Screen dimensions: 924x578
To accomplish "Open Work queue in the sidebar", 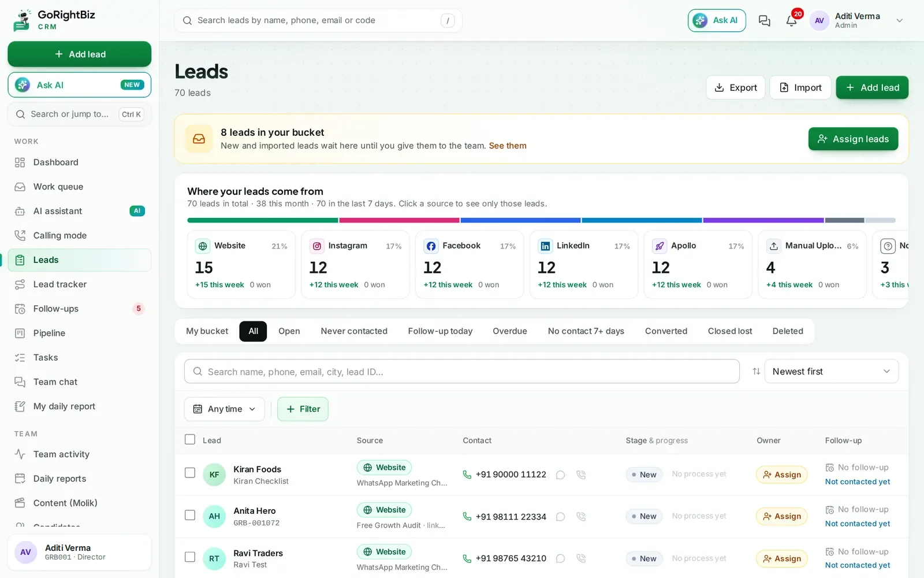I will tap(80, 187).
